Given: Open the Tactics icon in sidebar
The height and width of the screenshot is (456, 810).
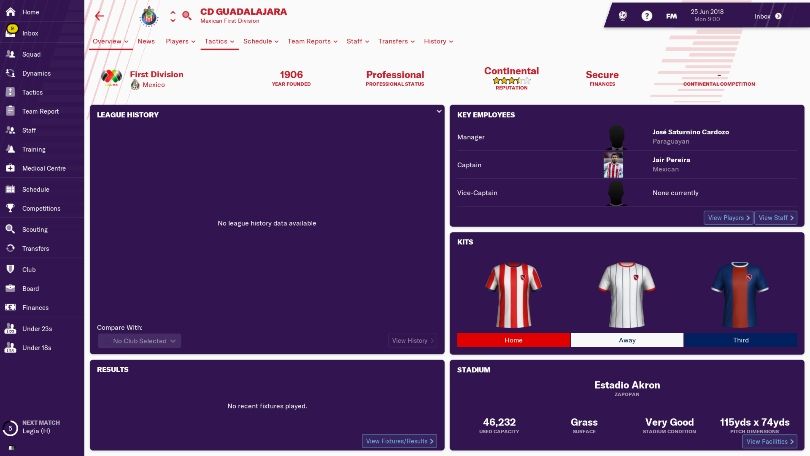Looking at the screenshot, I should (10, 92).
